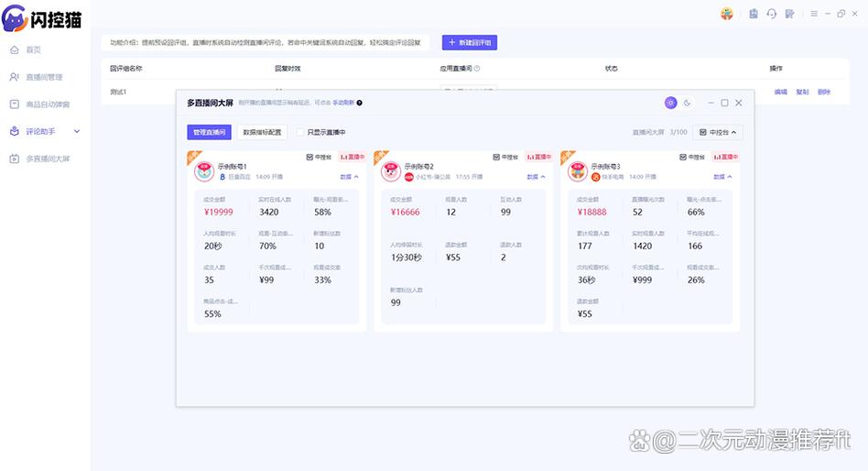Click 删除 link in 测试1 row
The height and width of the screenshot is (471, 868).
[x=824, y=92]
